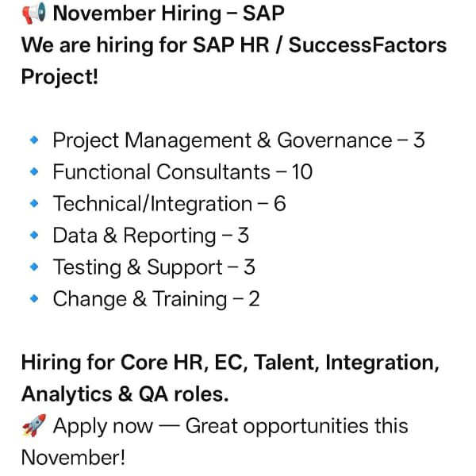Click the diamond bullet beside Functional Consultants
Image resolution: width=476 pixels, height=476 pixels.
point(33,172)
